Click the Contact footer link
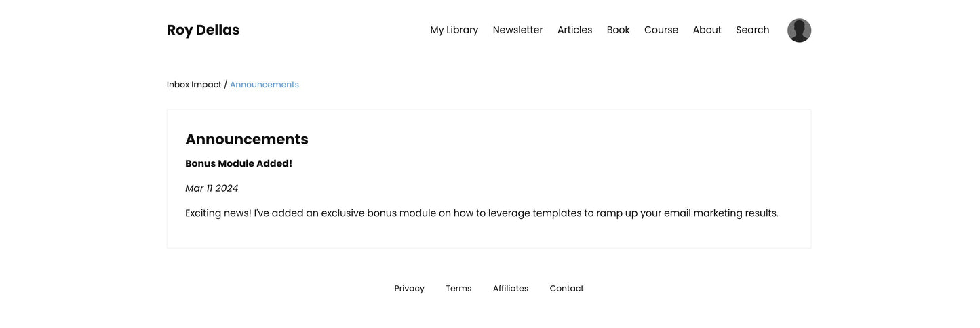Screen dimensions: 980x328 (566, 289)
